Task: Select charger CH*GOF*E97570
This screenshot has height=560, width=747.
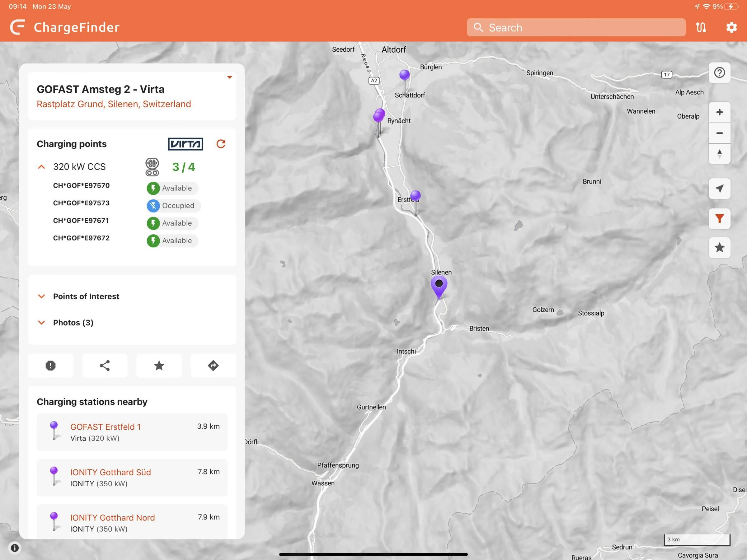Action: 81,186
